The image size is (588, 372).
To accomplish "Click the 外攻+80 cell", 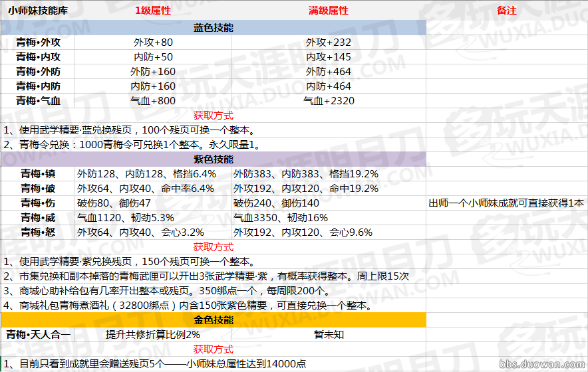I will coord(153,43).
